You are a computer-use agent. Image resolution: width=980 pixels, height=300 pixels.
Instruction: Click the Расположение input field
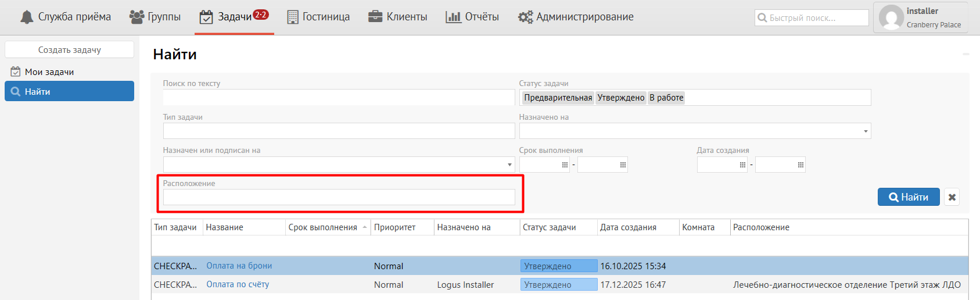(x=339, y=198)
